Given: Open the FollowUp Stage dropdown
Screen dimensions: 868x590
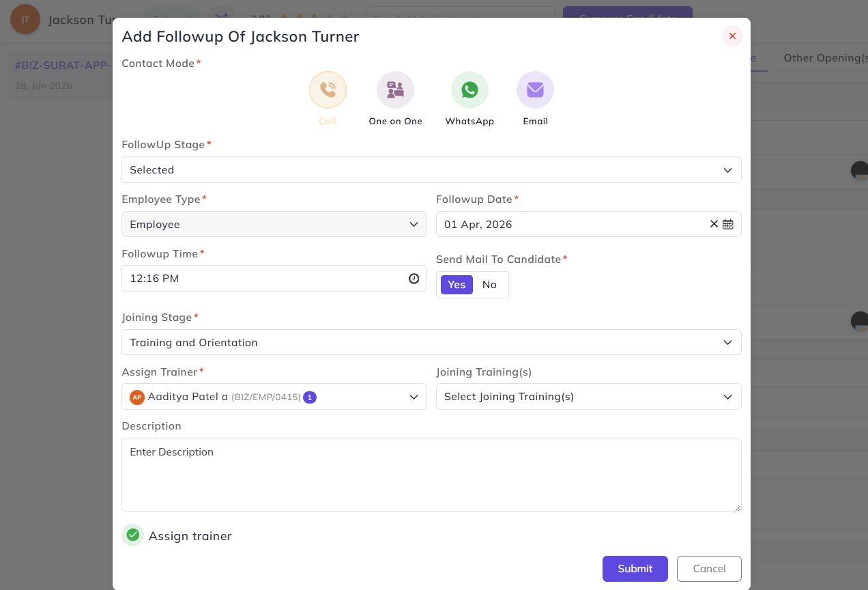Looking at the screenshot, I should (431, 170).
